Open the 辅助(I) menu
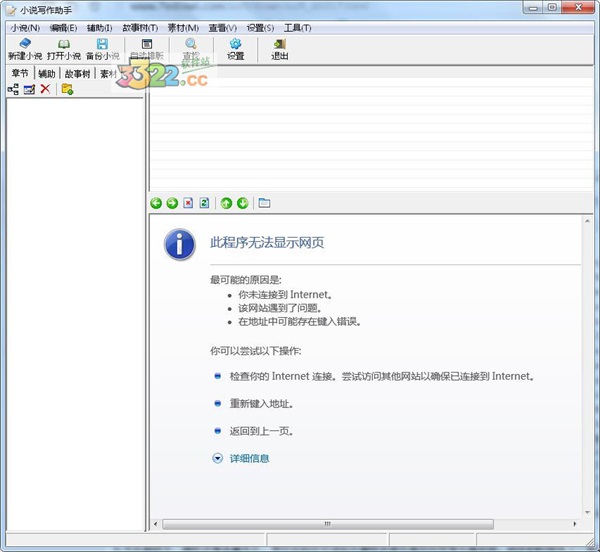Viewport: 600px width, 552px height. click(x=99, y=28)
